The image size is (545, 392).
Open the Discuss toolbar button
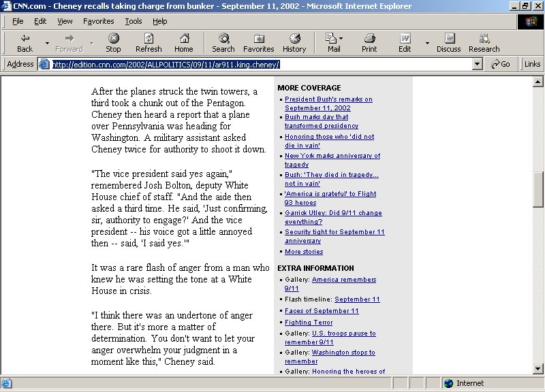448,39
